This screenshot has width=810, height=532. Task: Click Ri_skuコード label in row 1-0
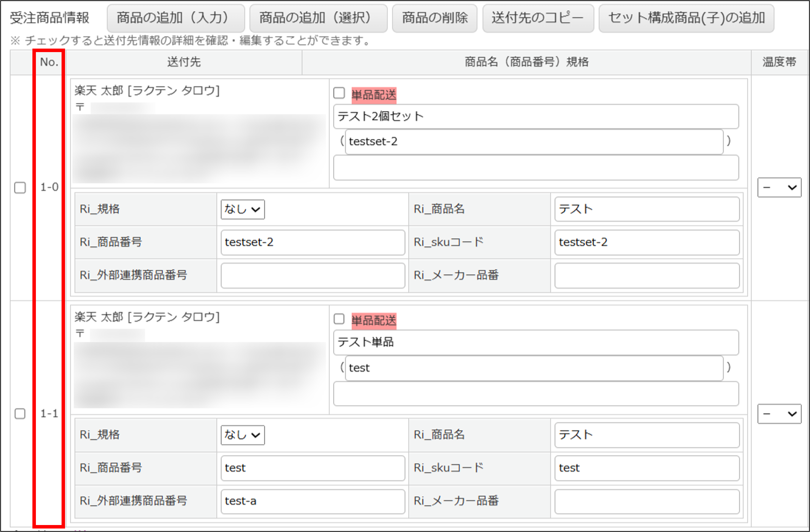449,242
